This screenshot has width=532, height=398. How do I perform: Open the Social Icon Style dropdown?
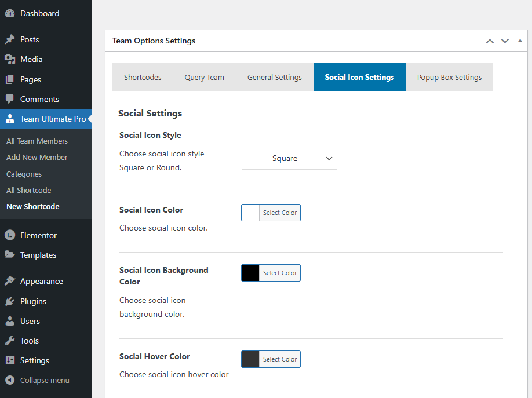coord(289,158)
